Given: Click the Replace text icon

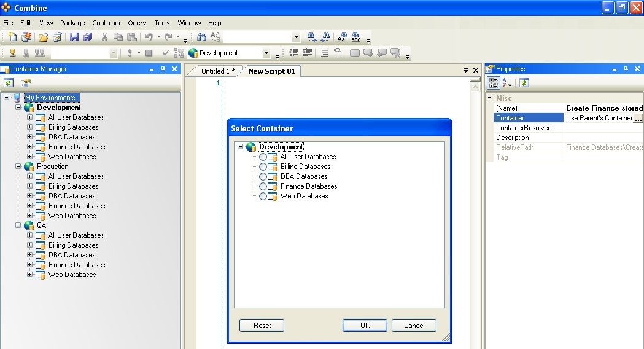Looking at the screenshot, I should (215, 37).
